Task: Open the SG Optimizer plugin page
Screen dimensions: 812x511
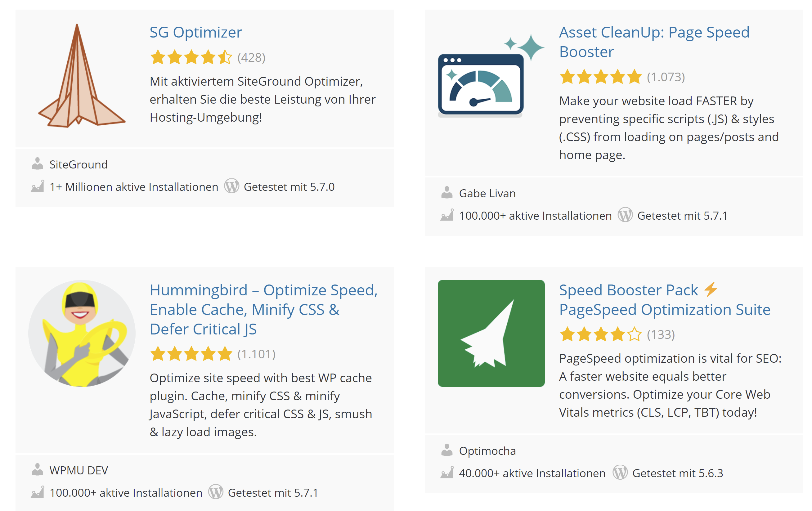Action: click(195, 33)
